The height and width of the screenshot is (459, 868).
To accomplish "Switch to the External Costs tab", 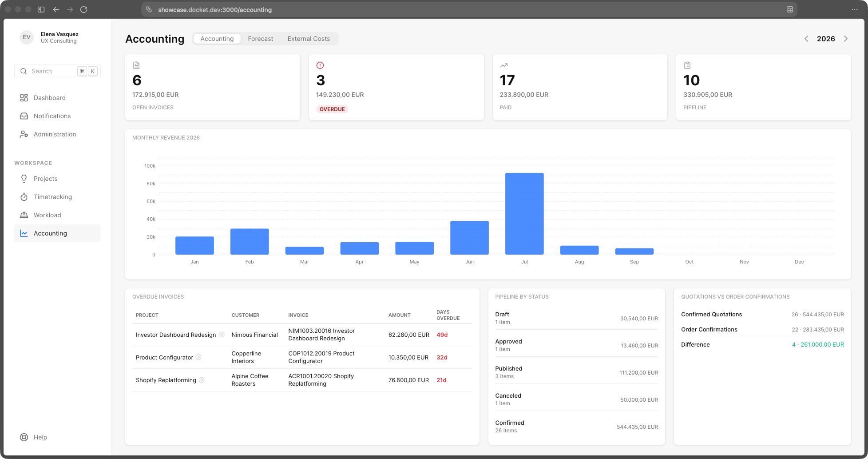I will point(309,39).
